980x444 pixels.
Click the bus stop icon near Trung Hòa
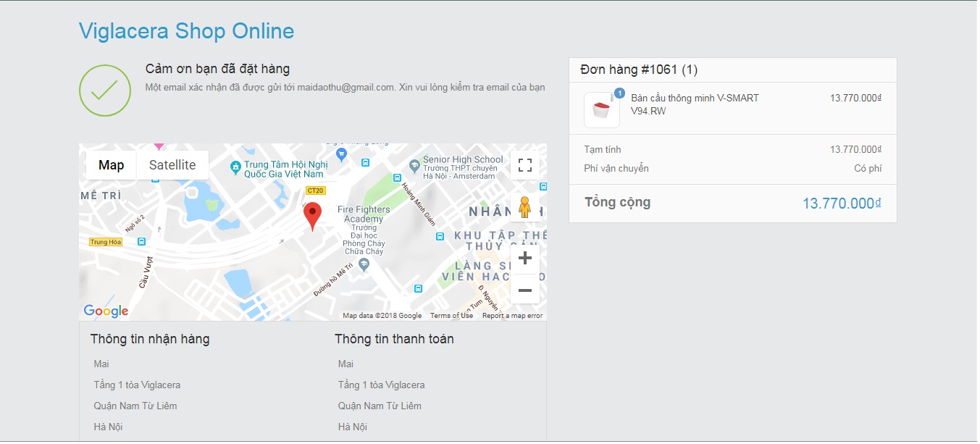tap(141, 242)
